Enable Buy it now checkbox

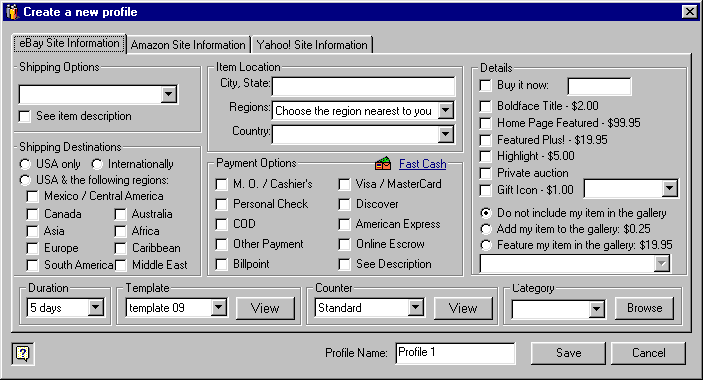click(485, 86)
